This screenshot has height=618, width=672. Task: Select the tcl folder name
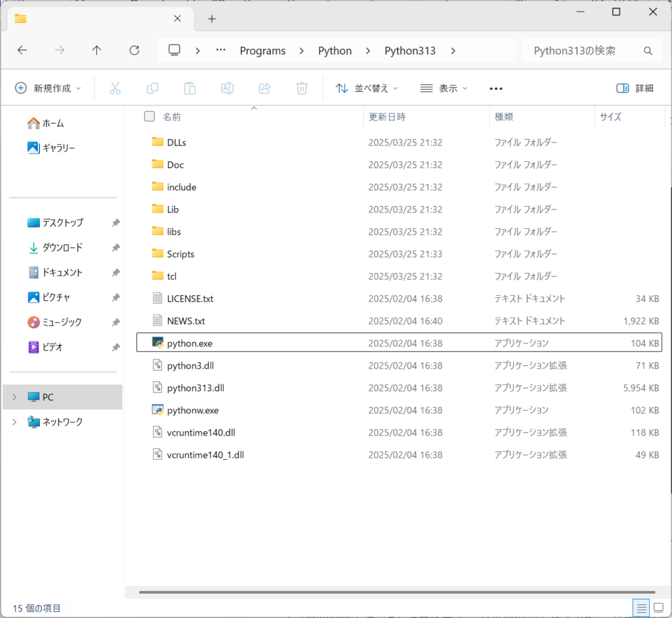[171, 276]
